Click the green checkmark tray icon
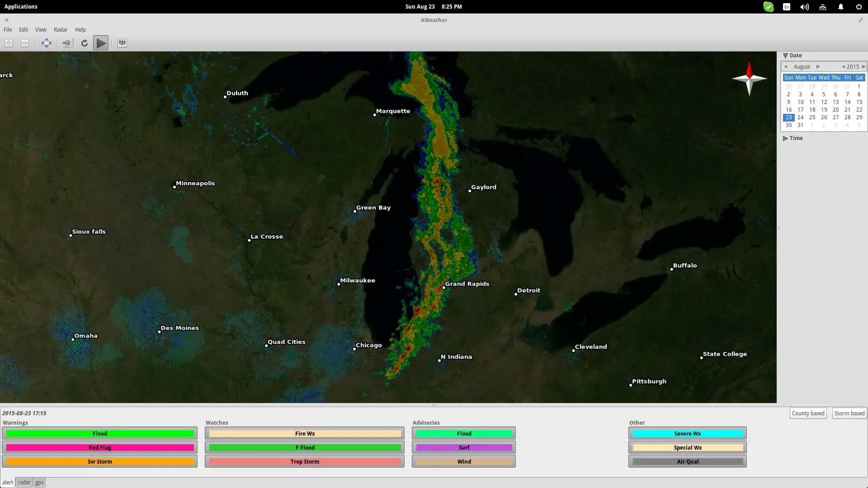 (769, 7)
